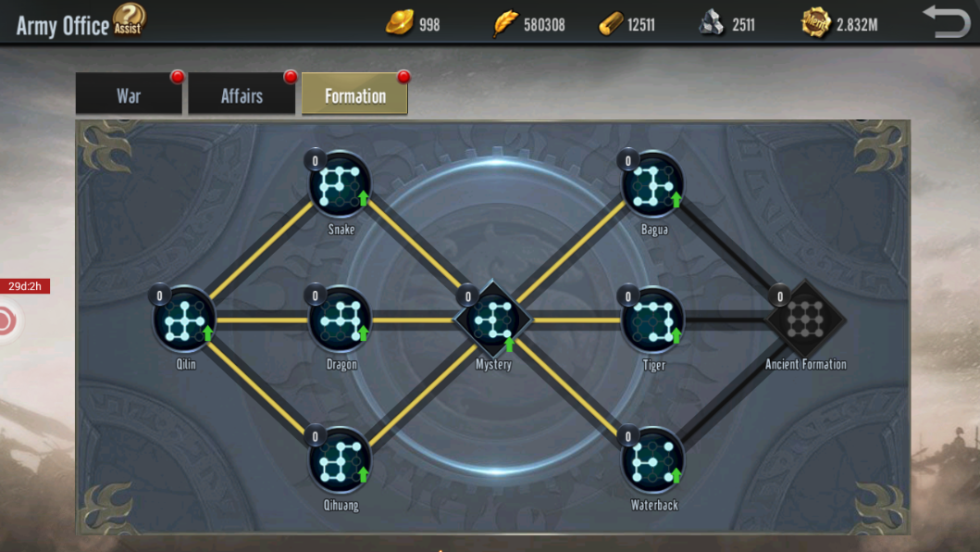The height and width of the screenshot is (552, 980).
Task: Select the Tiger formation node
Action: [x=652, y=320]
